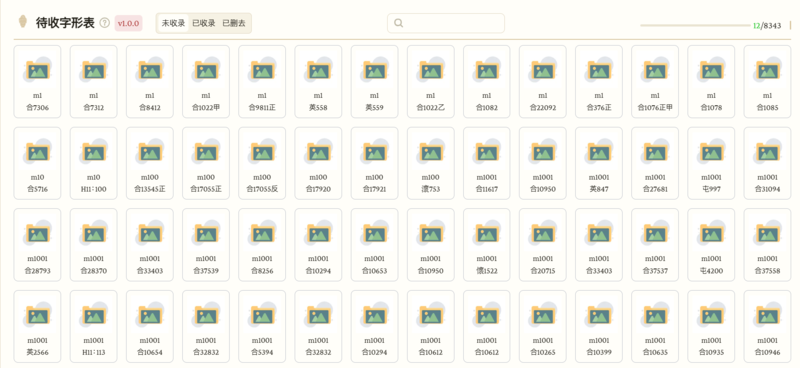Click the label text 英2566
800x368 pixels.
37,352
